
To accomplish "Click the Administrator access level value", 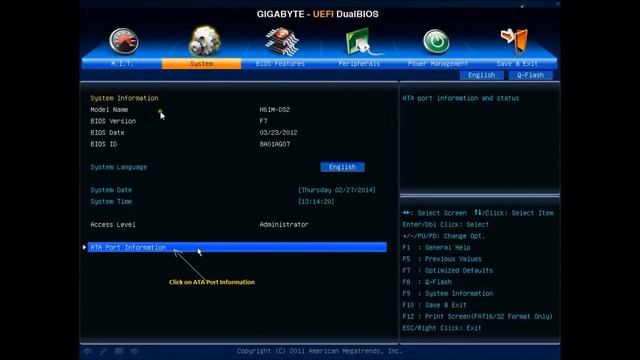I will pyautogui.click(x=284, y=224).
